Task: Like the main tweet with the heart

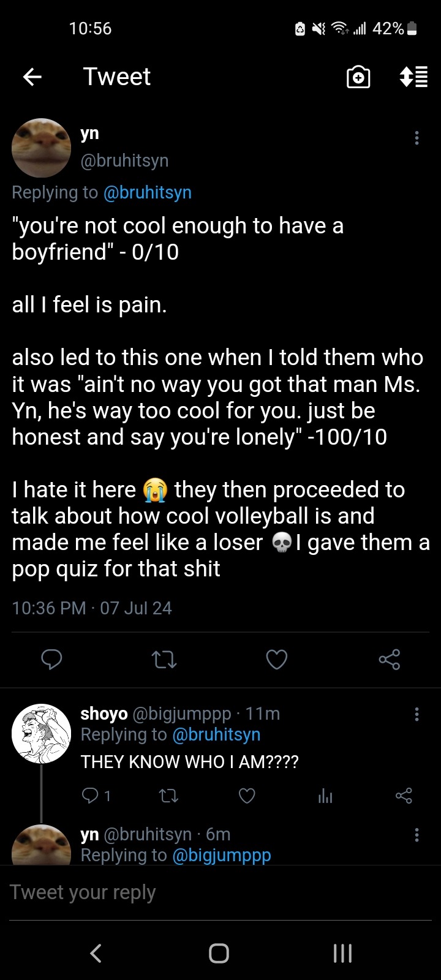Action: point(276,659)
